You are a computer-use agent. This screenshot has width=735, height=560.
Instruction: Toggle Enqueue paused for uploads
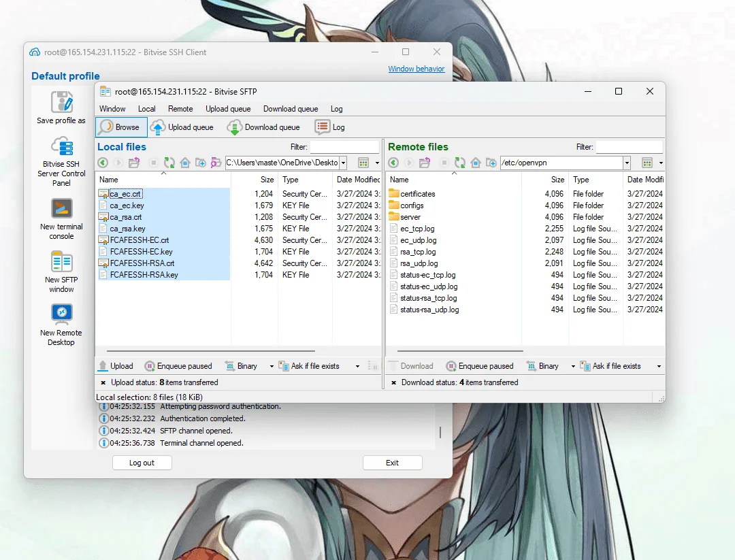(x=178, y=366)
